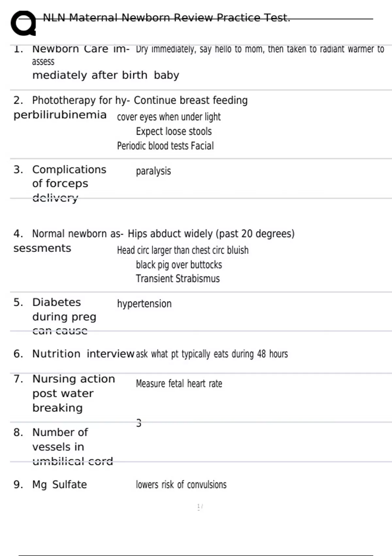Click Head circ larger than chest line
The height and width of the screenshot is (556, 392).
tap(183, 250)
